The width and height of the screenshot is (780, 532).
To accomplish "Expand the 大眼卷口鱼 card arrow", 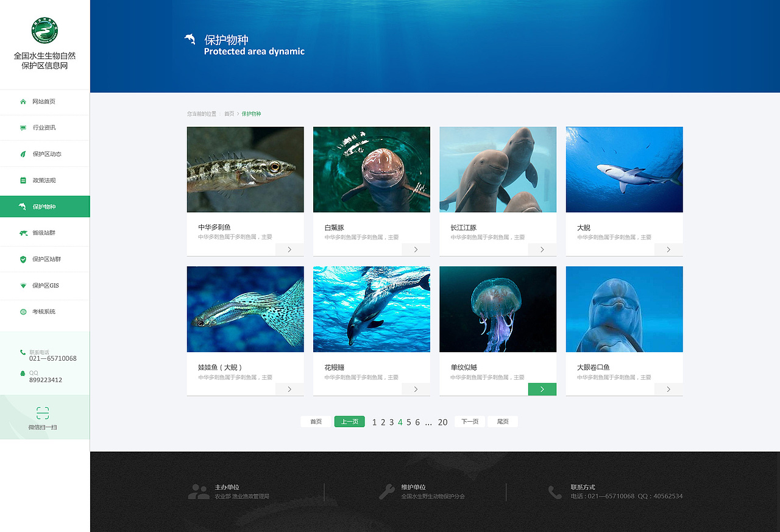I will pos(668,389).
